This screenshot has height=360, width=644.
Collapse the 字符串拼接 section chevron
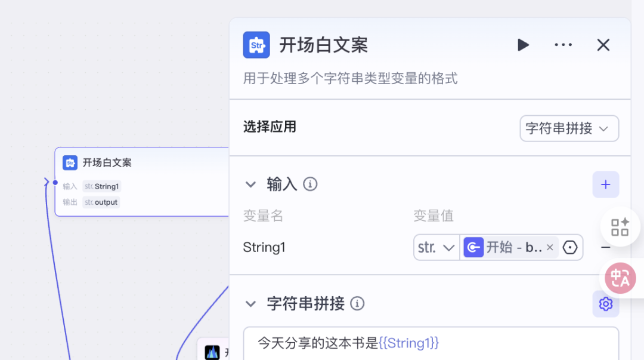tap(250, 304)
